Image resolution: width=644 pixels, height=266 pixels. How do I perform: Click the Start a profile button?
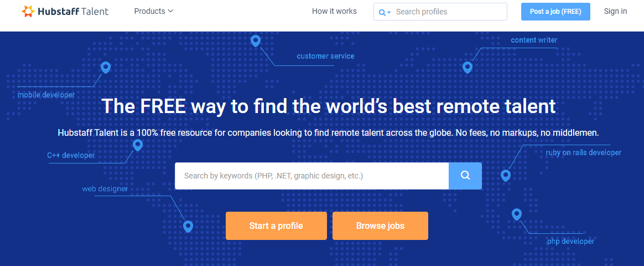point(276,226)
